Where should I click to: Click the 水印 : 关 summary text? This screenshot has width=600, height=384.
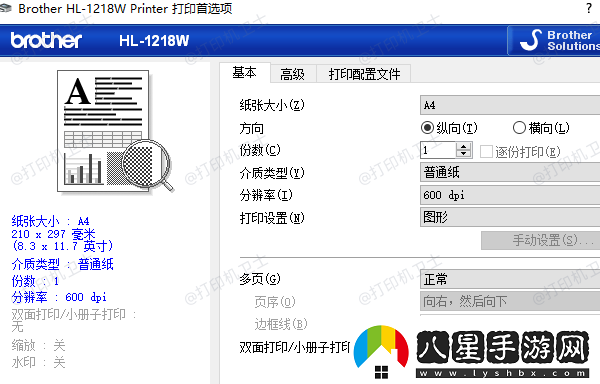tap(38, 362)
